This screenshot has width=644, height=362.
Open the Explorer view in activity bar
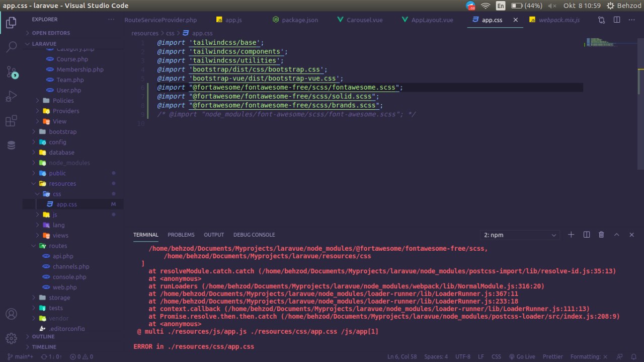[x=11, y=23]
